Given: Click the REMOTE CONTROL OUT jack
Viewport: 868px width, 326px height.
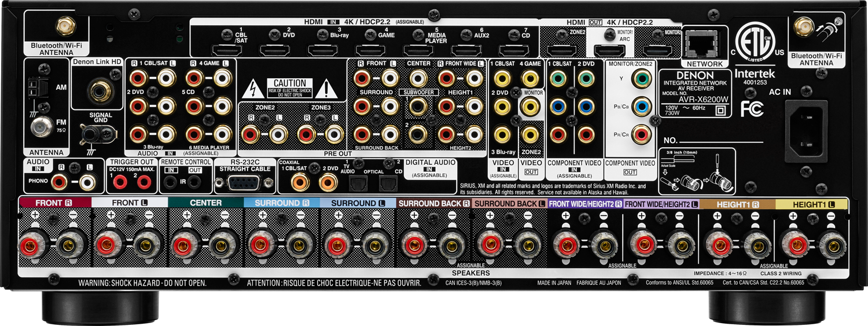Looking at the screenshot, I should [195, 183].
